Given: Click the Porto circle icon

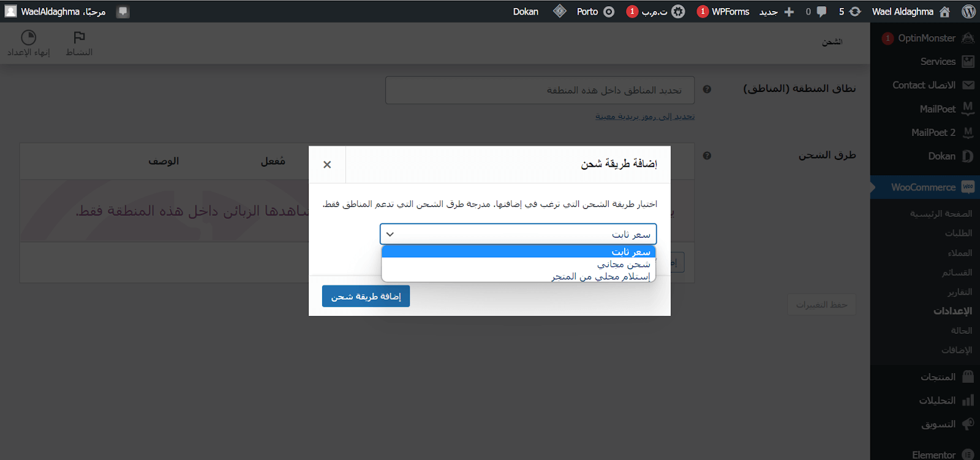Looking at the screenshot, I should [608, 12].
